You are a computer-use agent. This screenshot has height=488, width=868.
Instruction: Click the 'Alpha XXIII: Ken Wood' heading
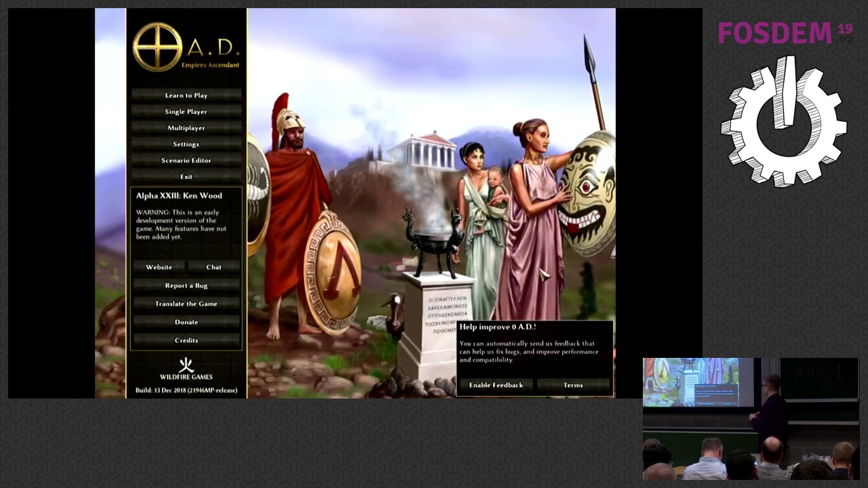(179, 196)
